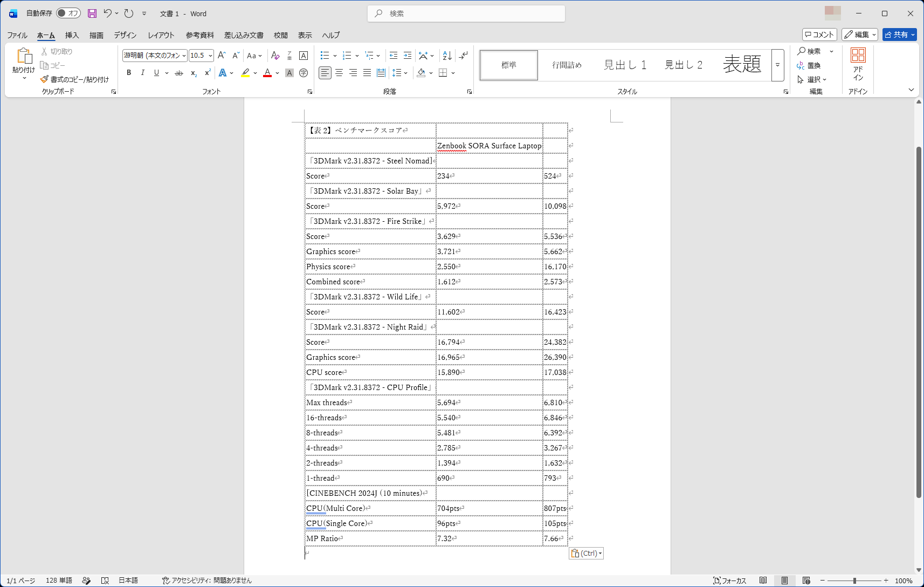Image resolution: width=924 pixels, height=587 pixels.
Task: Toggle justify alignment
Action: click(367, 73)
